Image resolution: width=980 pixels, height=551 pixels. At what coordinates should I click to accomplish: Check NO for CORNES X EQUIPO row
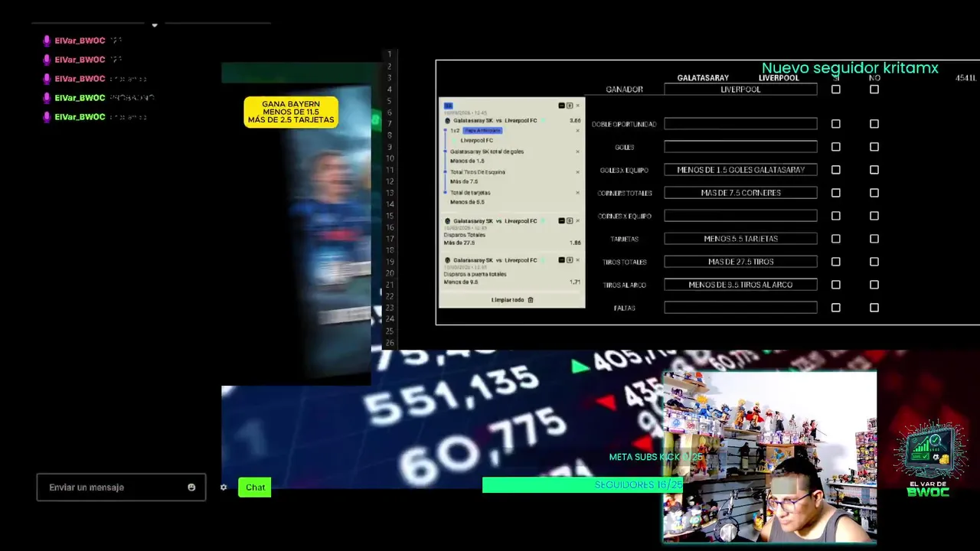(874, 216)
